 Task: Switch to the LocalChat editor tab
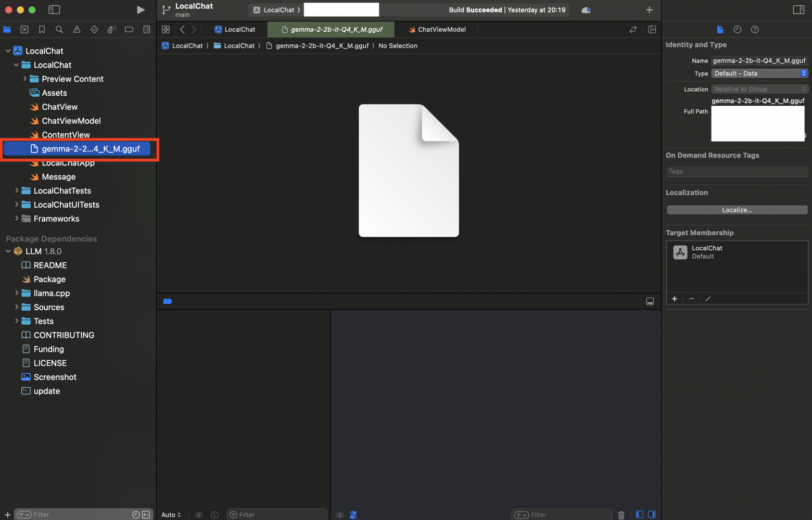(x=235, y=30)
